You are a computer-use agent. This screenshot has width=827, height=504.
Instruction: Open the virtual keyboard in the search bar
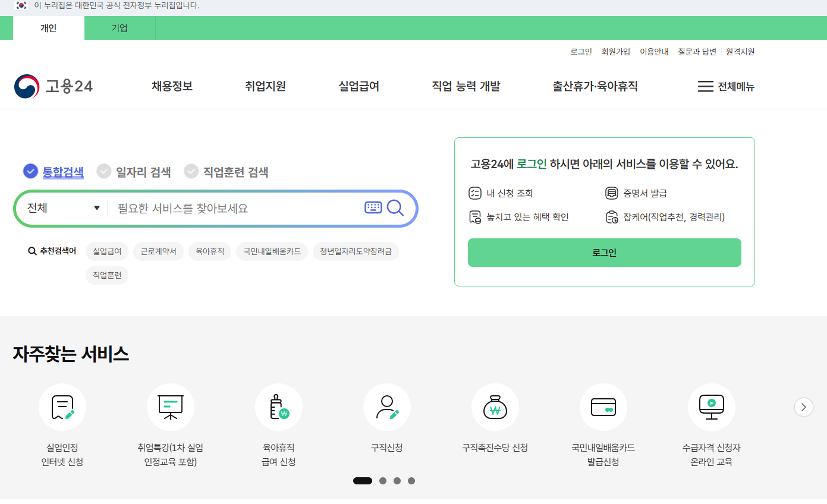coord(373,208)
